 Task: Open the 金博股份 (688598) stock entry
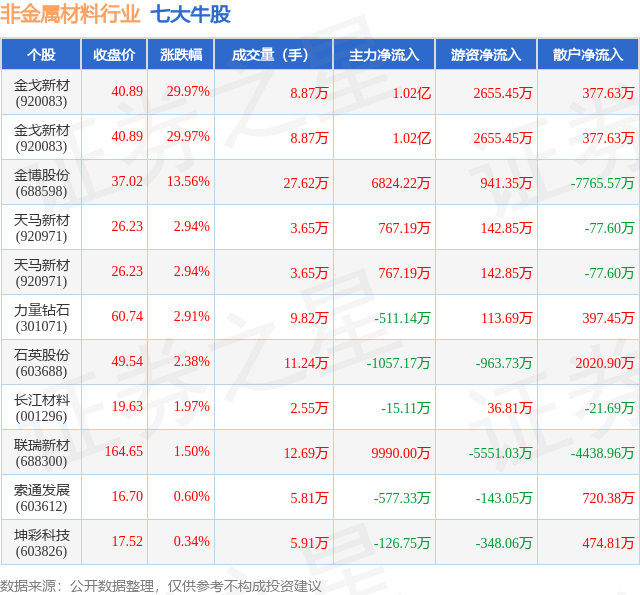pos(41,183)
